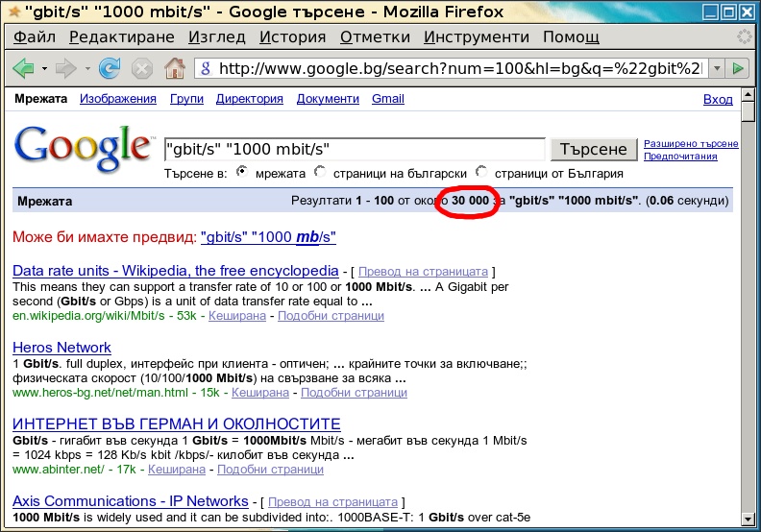761x532 pixels.
Task: Click the Вход sign-in link
Action: coord(718,99)
